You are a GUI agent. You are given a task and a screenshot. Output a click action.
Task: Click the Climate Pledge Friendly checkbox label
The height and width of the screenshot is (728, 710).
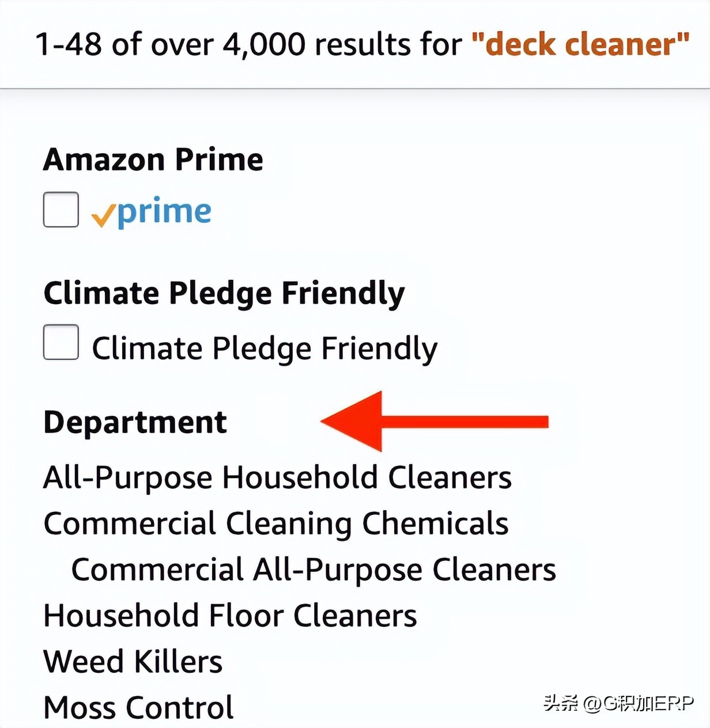click(x=265, y=348)
